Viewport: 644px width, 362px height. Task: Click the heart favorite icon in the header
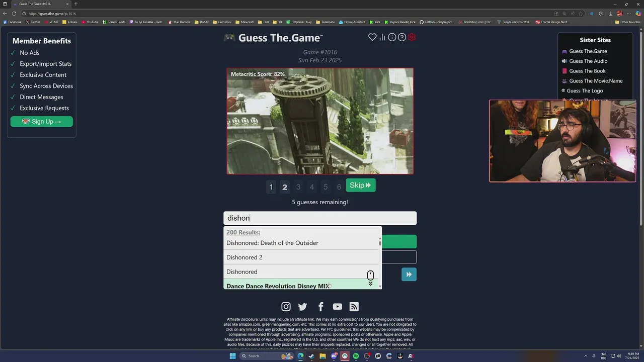pos(372,37)
